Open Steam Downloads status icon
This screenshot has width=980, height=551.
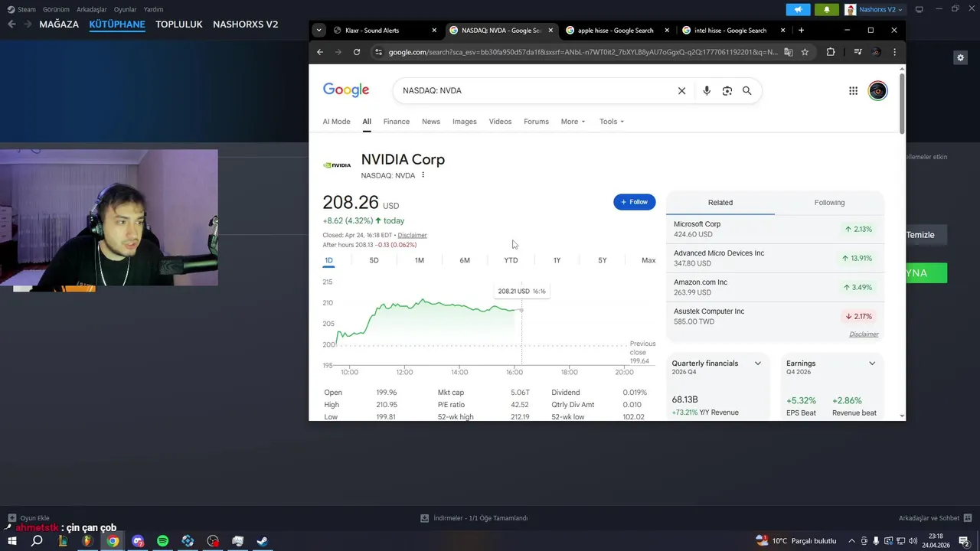pyautogui.click(x=425, y=518)
